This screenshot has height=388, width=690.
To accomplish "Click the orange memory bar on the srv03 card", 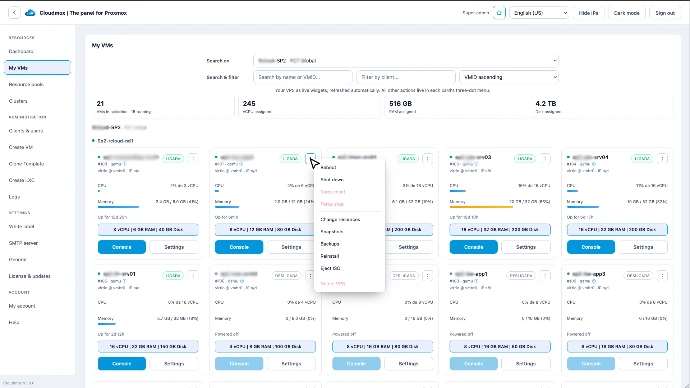I will point(481,207).
